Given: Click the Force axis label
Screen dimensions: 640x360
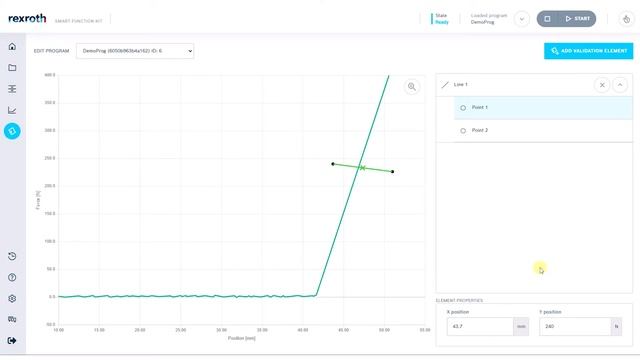Looking at the screenshot, I should 38,200.
